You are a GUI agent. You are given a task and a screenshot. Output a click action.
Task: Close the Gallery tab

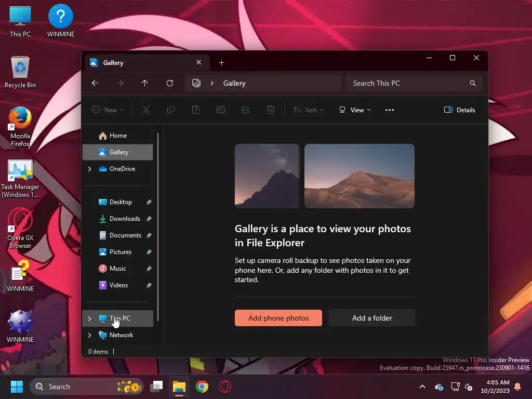(x=199, y=62)
